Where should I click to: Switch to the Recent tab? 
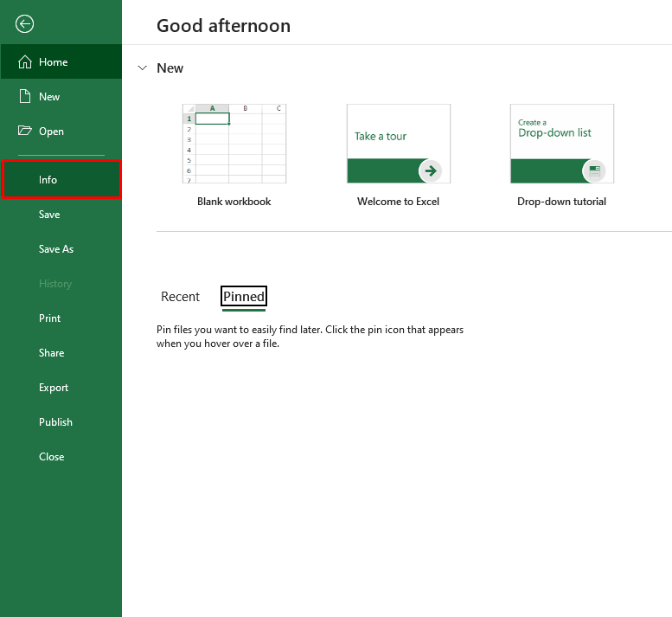[x=180, y=296]
